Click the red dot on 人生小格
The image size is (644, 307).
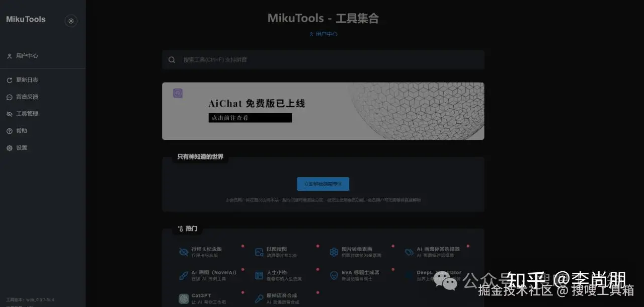point(318,269)
